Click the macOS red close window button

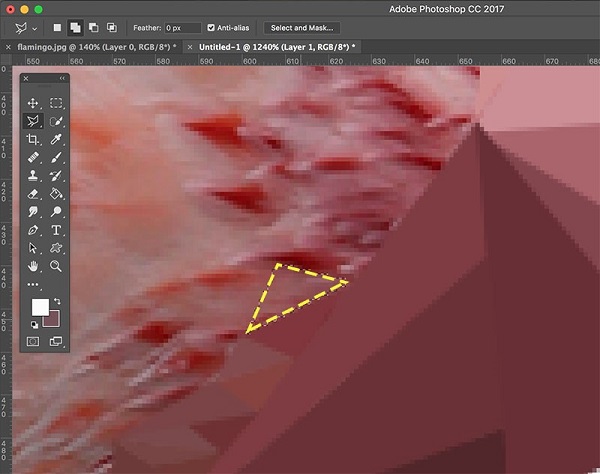tap(11, 9)
